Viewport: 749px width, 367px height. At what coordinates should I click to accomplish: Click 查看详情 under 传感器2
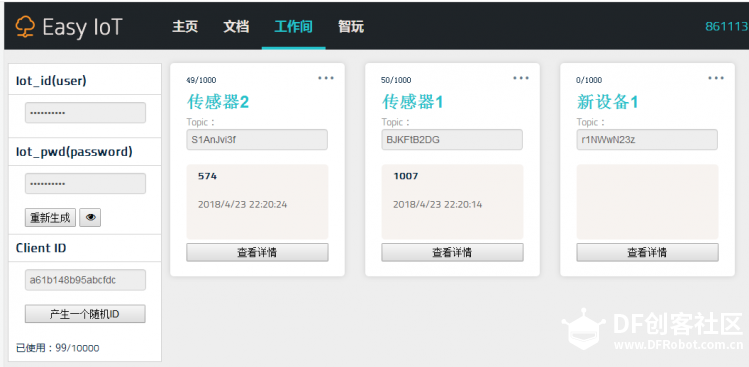click(257, 252)
